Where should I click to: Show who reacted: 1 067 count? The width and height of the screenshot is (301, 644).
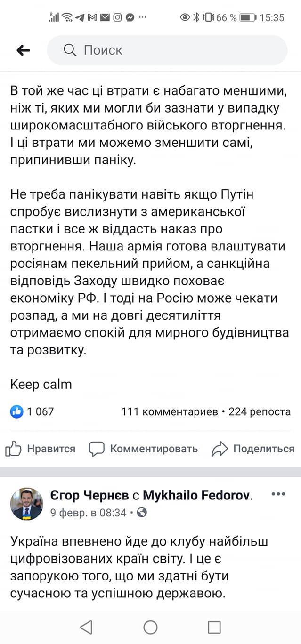pyautogui.click(x=41, y=411)
